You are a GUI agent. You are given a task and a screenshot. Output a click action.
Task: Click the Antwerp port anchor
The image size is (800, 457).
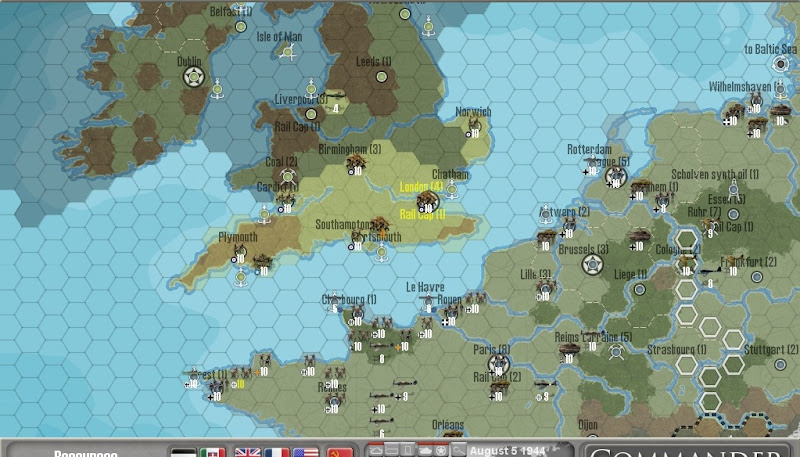point(545,215)
